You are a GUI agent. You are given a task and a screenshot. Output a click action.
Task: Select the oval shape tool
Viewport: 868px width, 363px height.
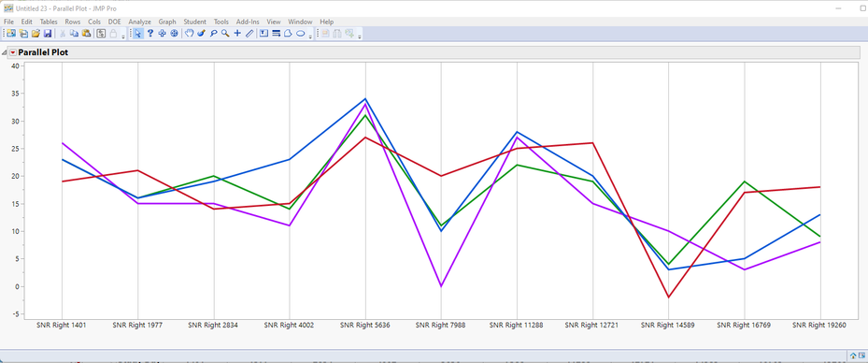pyautogui.click(x=301, y=34)
